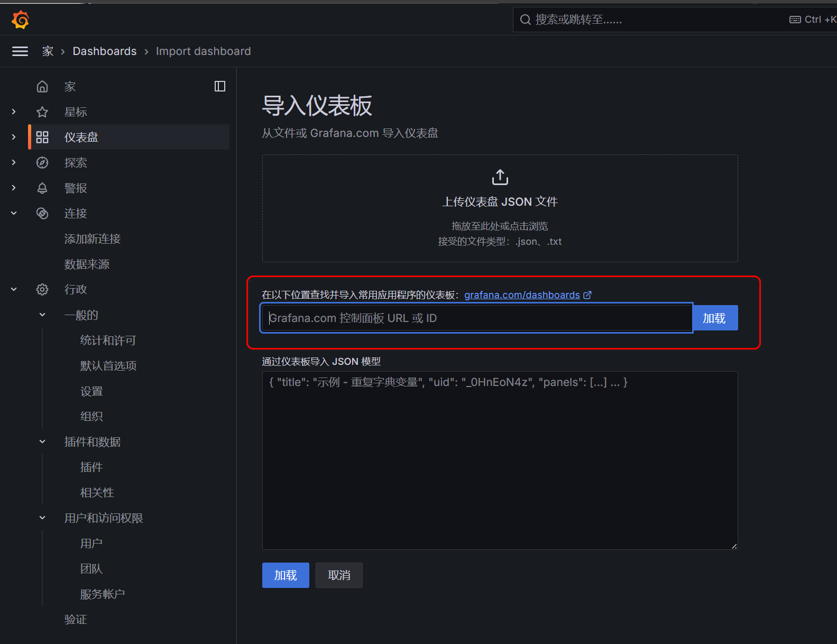Click the Grafana logo icon

(x=20, y=20)
